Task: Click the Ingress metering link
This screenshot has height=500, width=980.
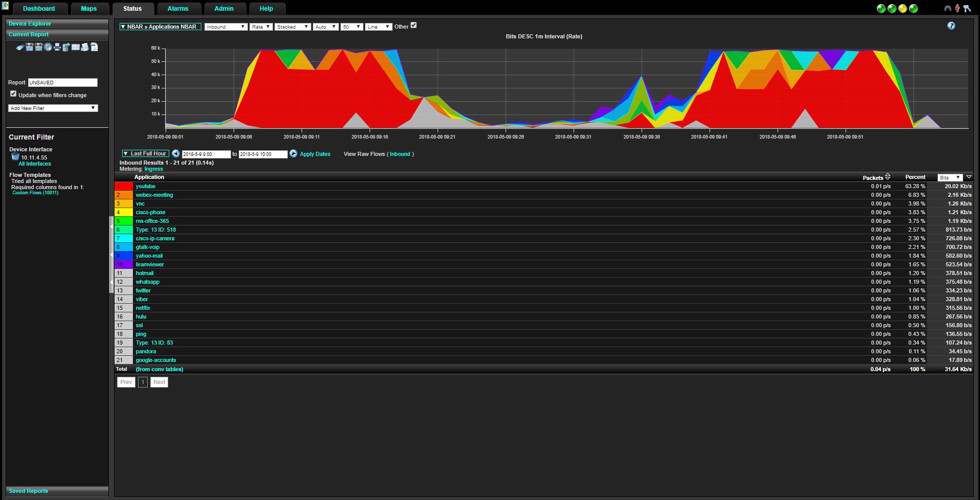Action: click(x=153, y=169)
